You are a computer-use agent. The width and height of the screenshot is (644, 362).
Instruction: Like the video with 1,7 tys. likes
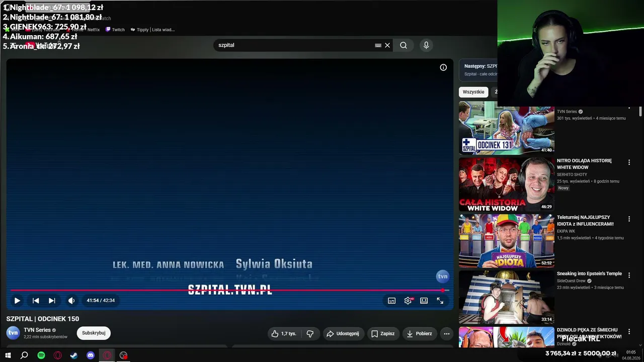(x=284, y=333)
